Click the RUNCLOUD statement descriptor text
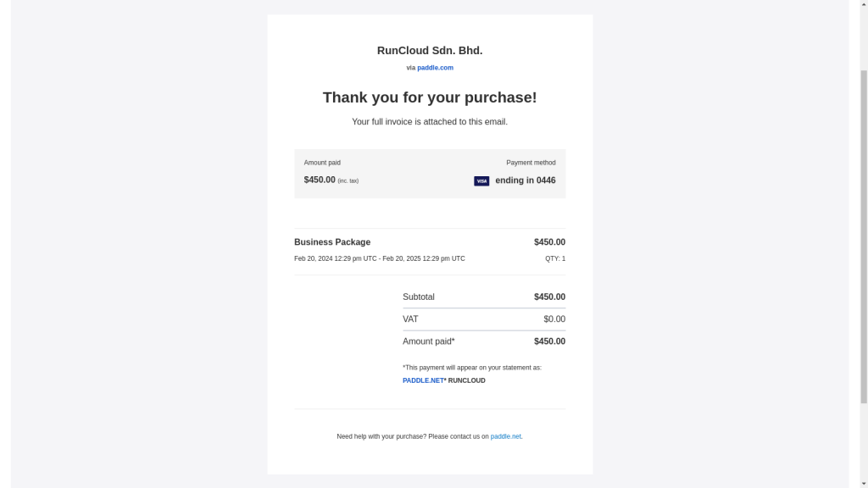The height and width of the screenshot is (488, 868). tap(466, 380)
